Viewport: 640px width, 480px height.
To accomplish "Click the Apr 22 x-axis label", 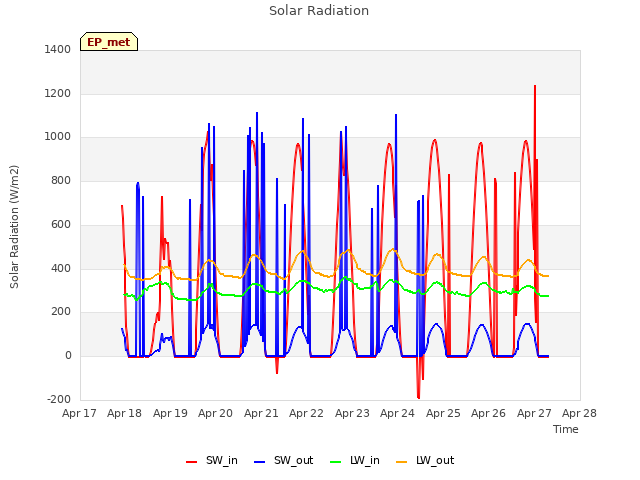I will coord(307,413).
